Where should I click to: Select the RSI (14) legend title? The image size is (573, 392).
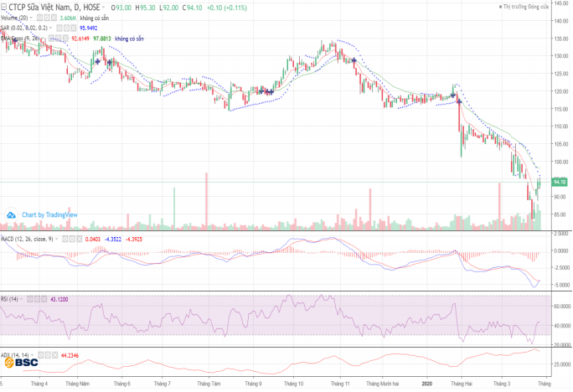coord(9,299)
